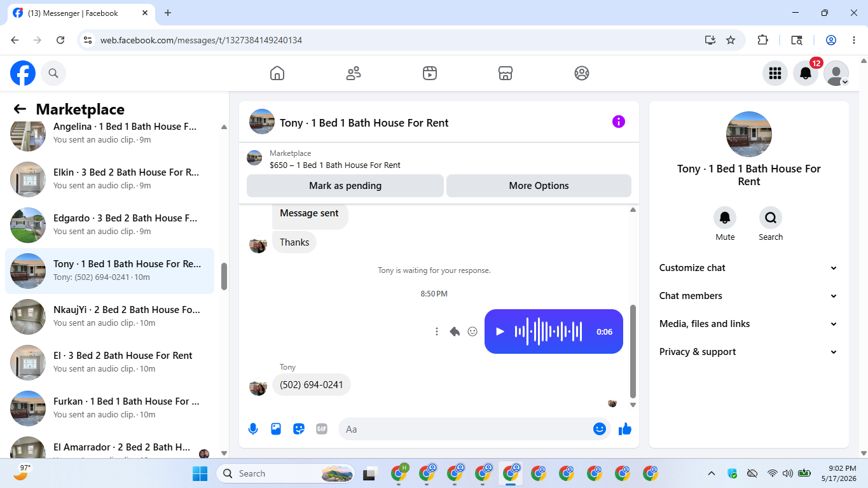
Task: Open El 3 Bed 2 Bath conversation
Action: pos(110,363)
